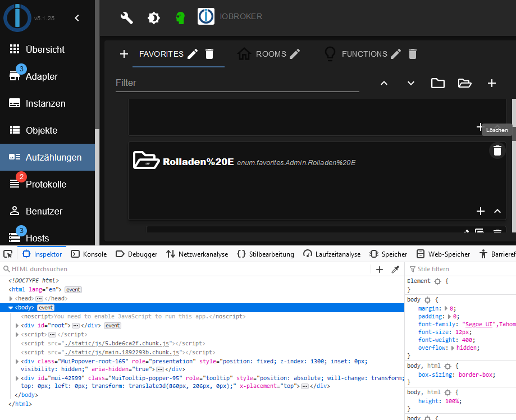Open the Netzwerkanalyse devtools tab
Screen dimensions: 516x420
197,254
